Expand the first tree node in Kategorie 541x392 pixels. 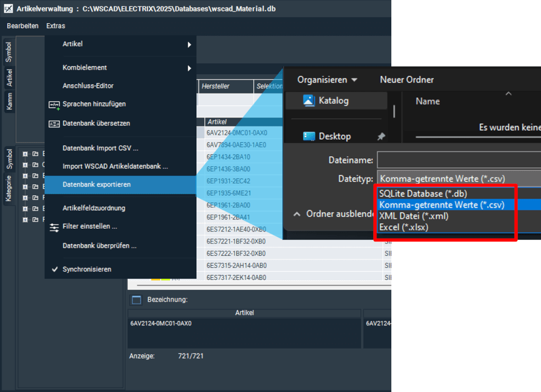click(x=25, y=154)
